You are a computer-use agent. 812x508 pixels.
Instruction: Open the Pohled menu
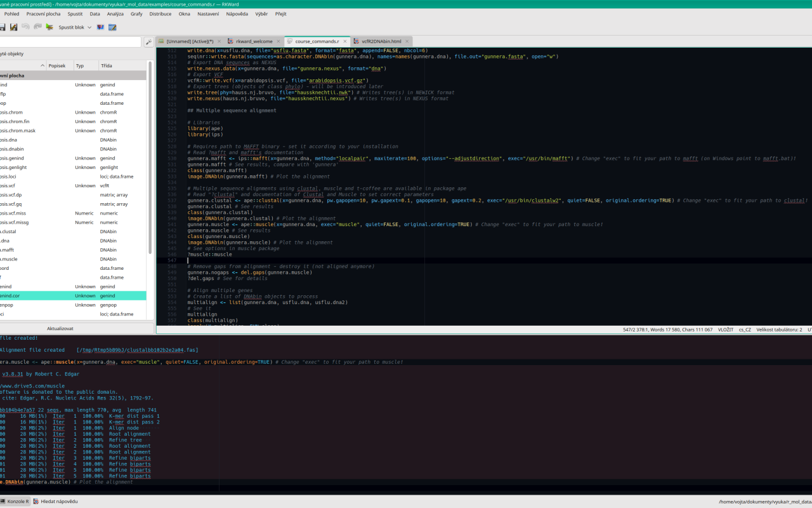click(11, 13)
